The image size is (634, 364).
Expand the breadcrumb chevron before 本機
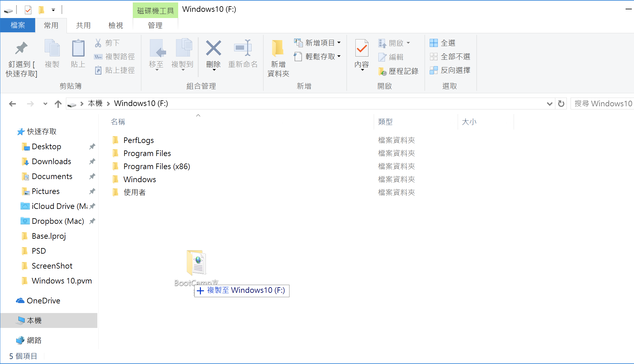pos(82,104)
